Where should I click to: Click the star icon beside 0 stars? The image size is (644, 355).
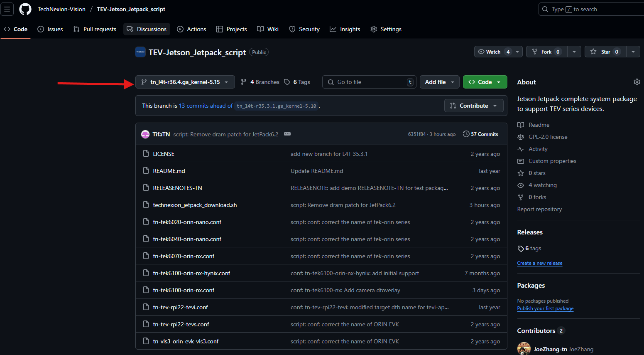pos(521,173)
